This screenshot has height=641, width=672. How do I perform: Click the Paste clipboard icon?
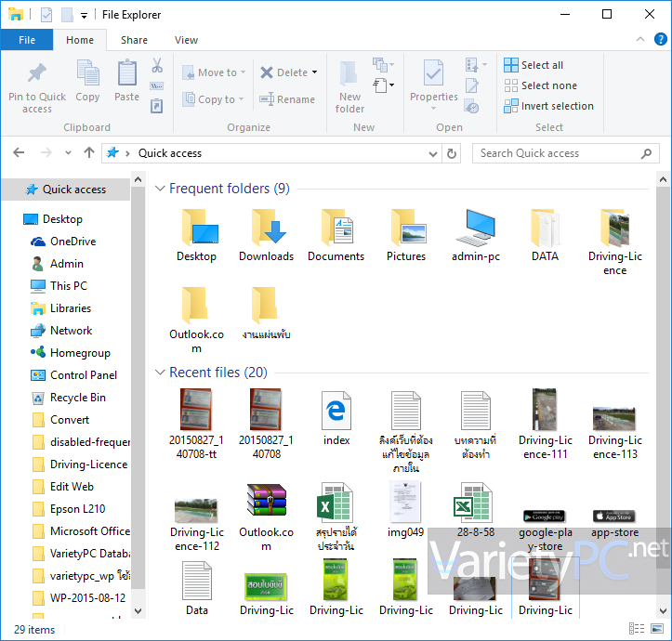[x=126, y=72]
